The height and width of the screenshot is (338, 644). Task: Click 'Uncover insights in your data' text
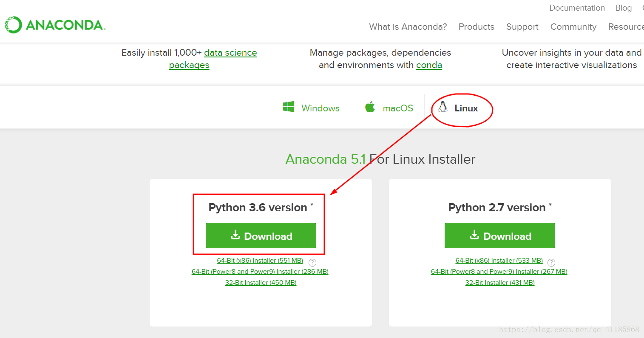click(x=571, y=53)
